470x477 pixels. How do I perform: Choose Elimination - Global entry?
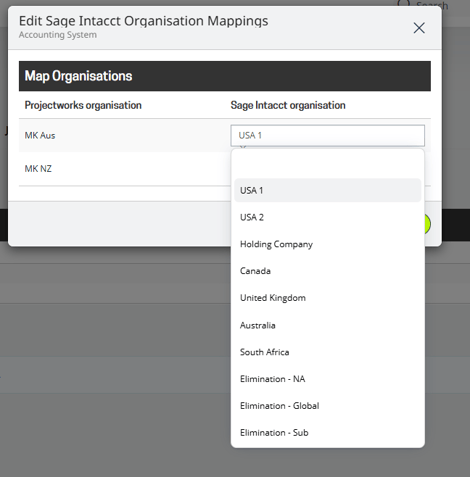click(x=327, y=406)
